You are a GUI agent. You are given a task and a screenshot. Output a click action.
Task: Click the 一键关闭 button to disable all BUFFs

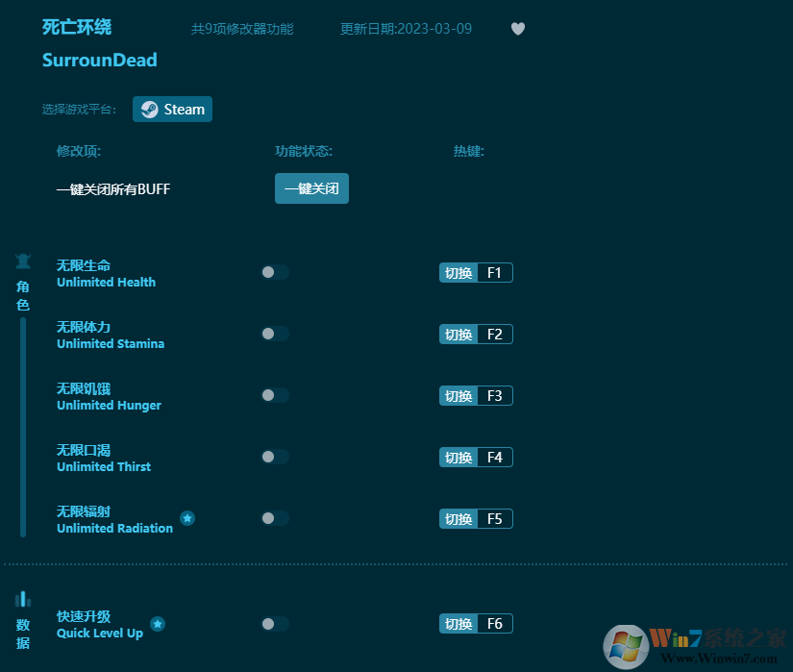coord(311,188)
